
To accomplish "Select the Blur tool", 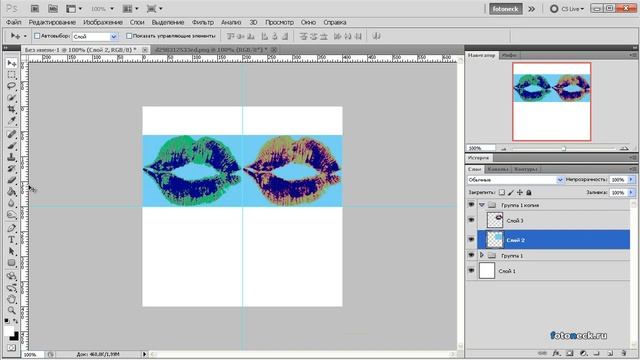I will [x=11, y=203].
